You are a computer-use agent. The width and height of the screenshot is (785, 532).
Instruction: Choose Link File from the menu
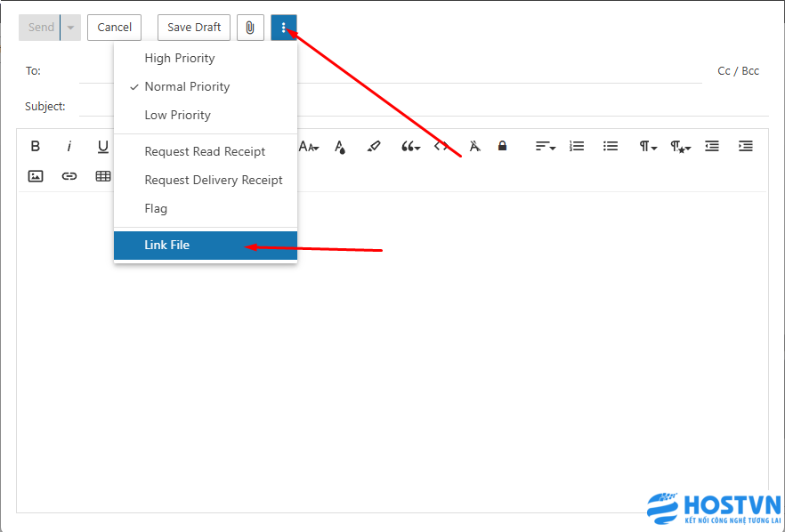[167, 245]
